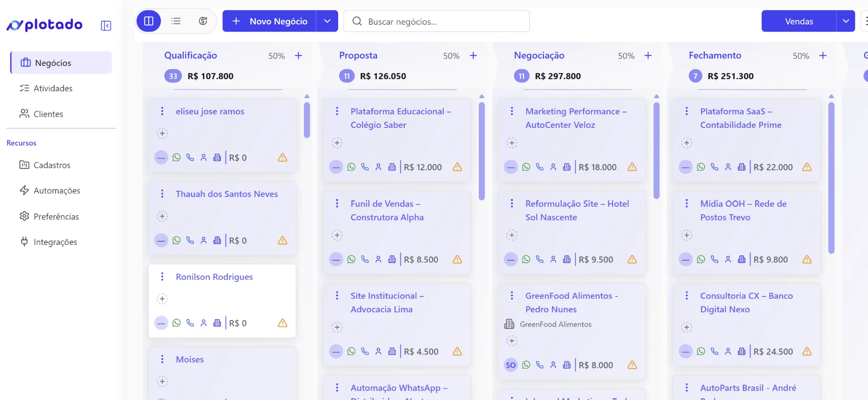Image resolution: width=868 pixels, height=400 pixels.
Task: Click the Fechamento column scrollbar
Action: point(831,178)
